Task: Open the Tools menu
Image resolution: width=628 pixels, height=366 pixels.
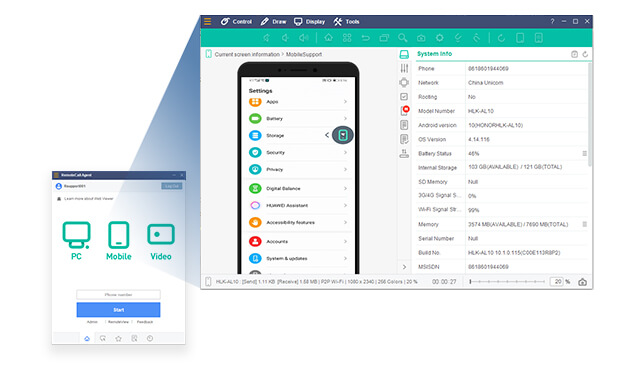Action: click(346, 22)
